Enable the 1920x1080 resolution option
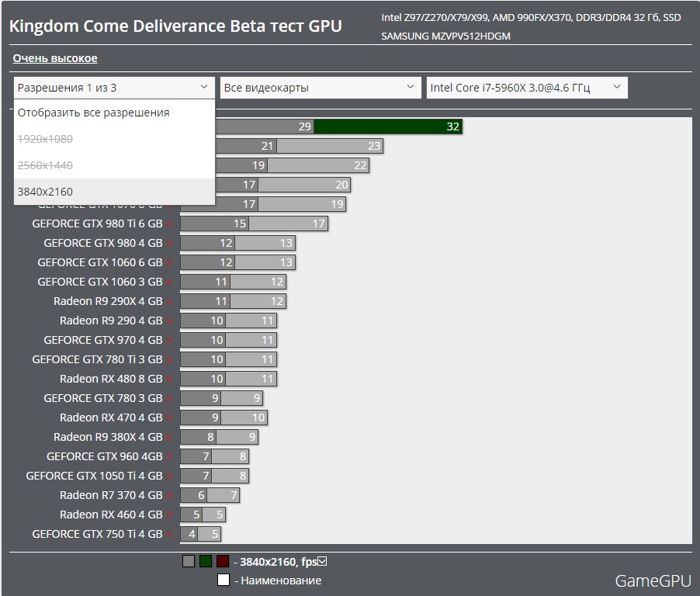Image resolution: width=700 pixels, height=596 pixels. click(x=114, y=139)
